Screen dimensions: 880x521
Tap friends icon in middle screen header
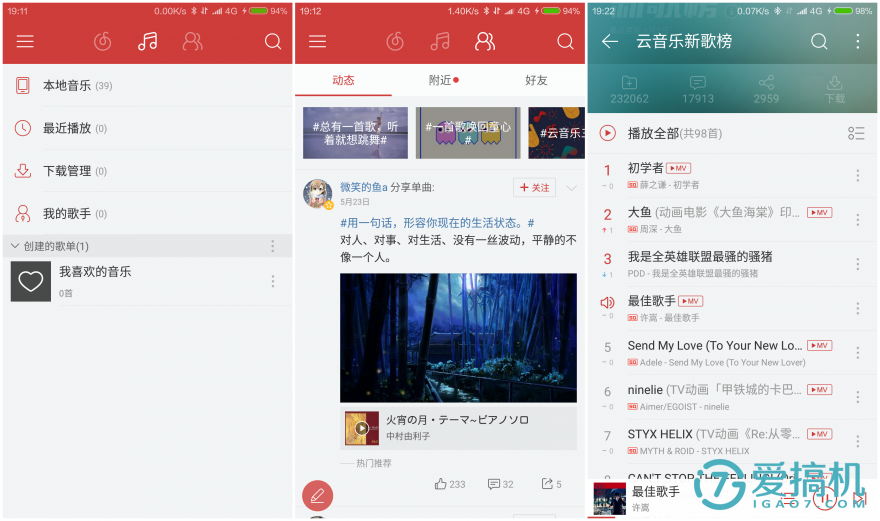(485, 41)
